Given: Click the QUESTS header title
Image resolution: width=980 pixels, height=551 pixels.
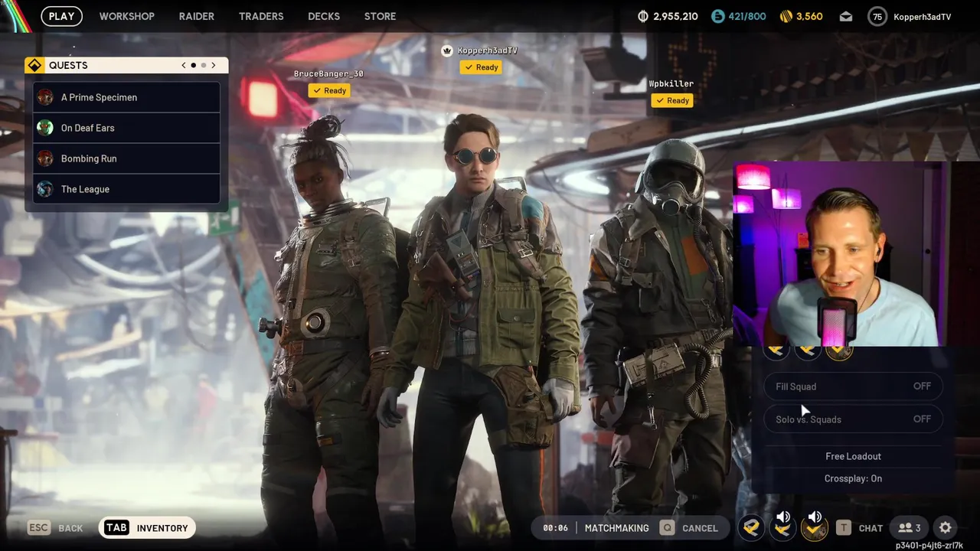Looking at the screenshot, I should (x=68, y=65).
